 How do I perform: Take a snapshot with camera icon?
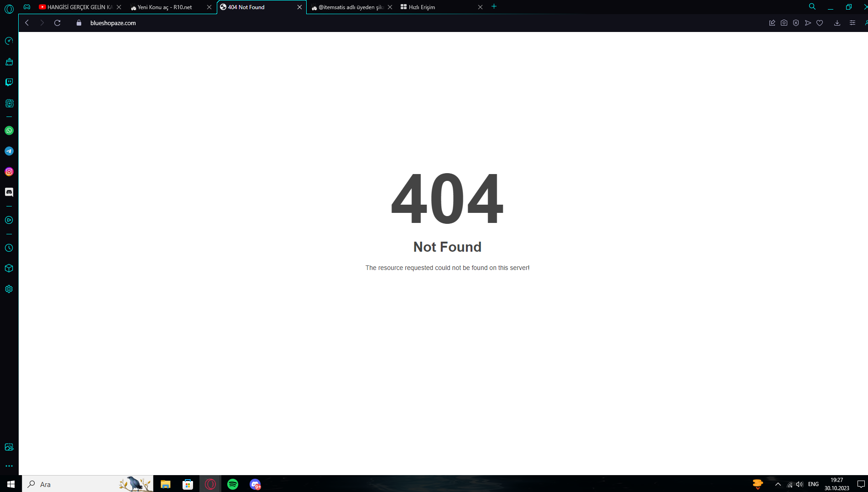[784, 23]
